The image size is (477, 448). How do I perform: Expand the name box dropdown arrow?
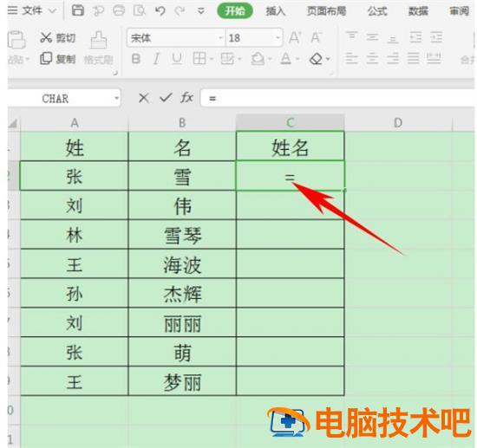116,99
